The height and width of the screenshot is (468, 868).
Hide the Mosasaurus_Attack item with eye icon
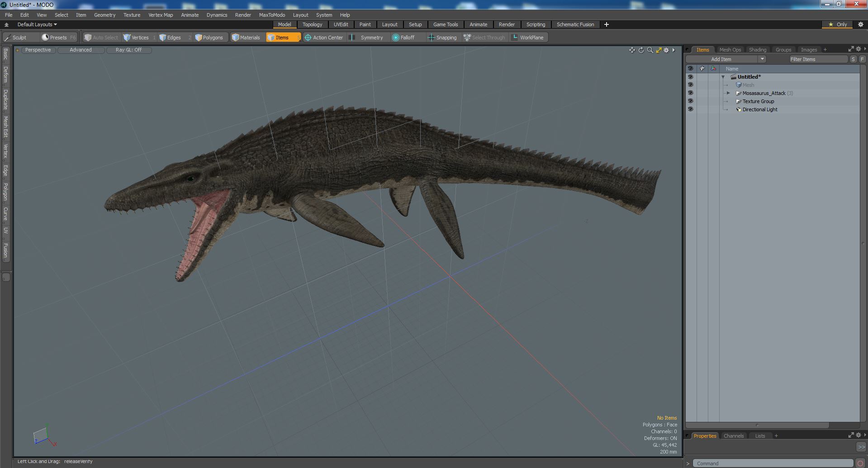[690, 93]
